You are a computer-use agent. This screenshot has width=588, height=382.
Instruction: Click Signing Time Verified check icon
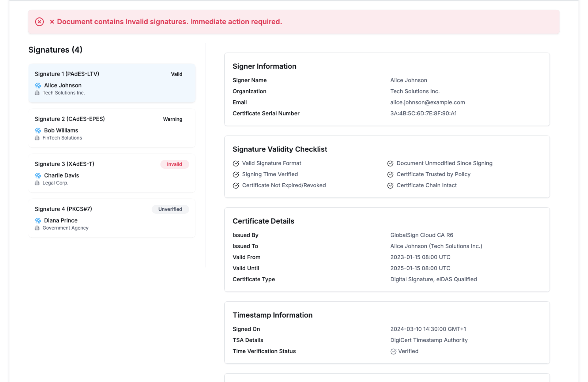point(236,174)
